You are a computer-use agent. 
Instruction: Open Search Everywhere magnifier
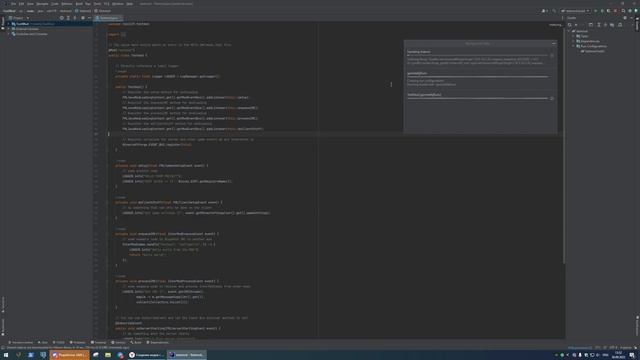click(623, 11)
